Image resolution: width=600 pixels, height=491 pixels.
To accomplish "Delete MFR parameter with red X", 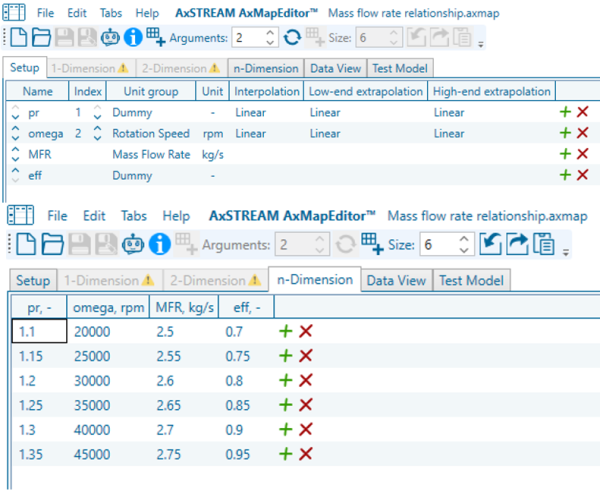I will coord(582,154).
